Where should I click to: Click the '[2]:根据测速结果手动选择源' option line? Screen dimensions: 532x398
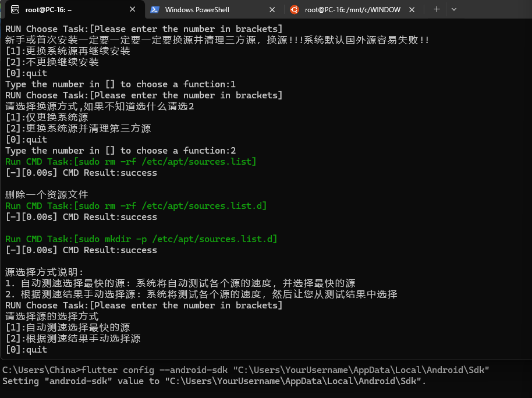tap(73, 338)
